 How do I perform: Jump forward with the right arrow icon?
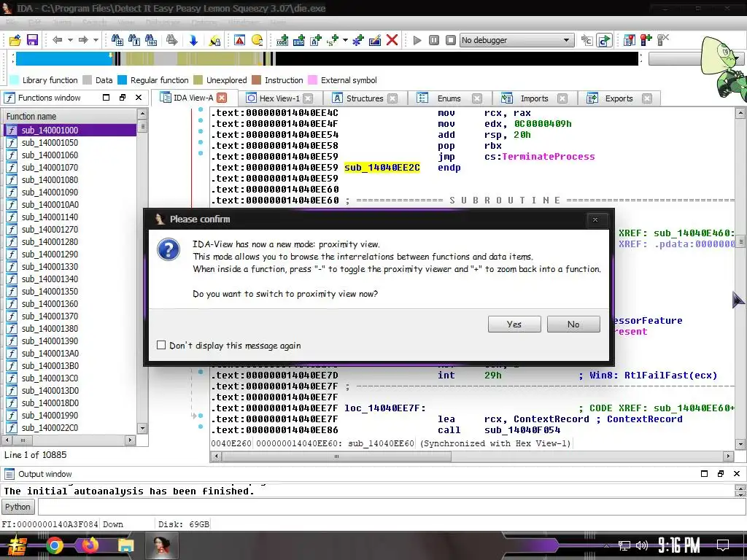coord(83,40)
